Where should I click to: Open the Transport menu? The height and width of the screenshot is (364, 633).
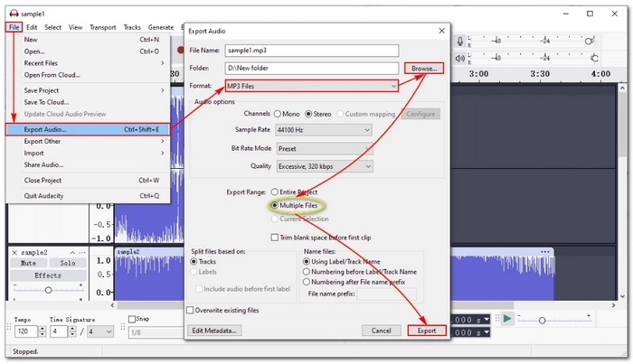point(102,27)
